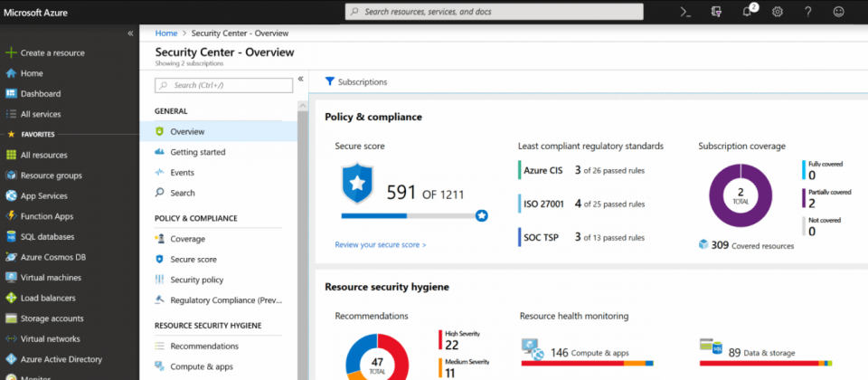This screenshot has width=868, height=380.
Task: Click Review your secure score link
Action: (381, 244)
